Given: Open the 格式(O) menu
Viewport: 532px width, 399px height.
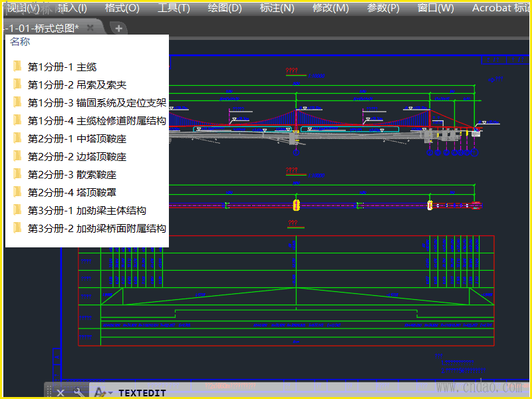Looking at the screenshot, I should (122, 8).
